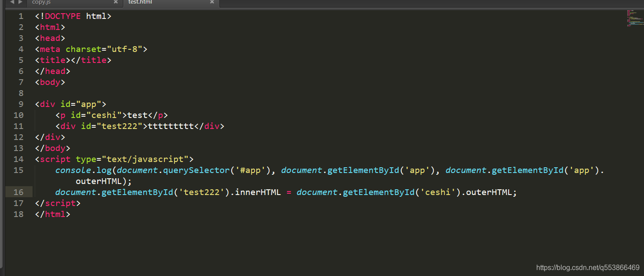Click the left tab-scroll arrow
The height and width of the screenshot is (276, 644).
[12, 3]
